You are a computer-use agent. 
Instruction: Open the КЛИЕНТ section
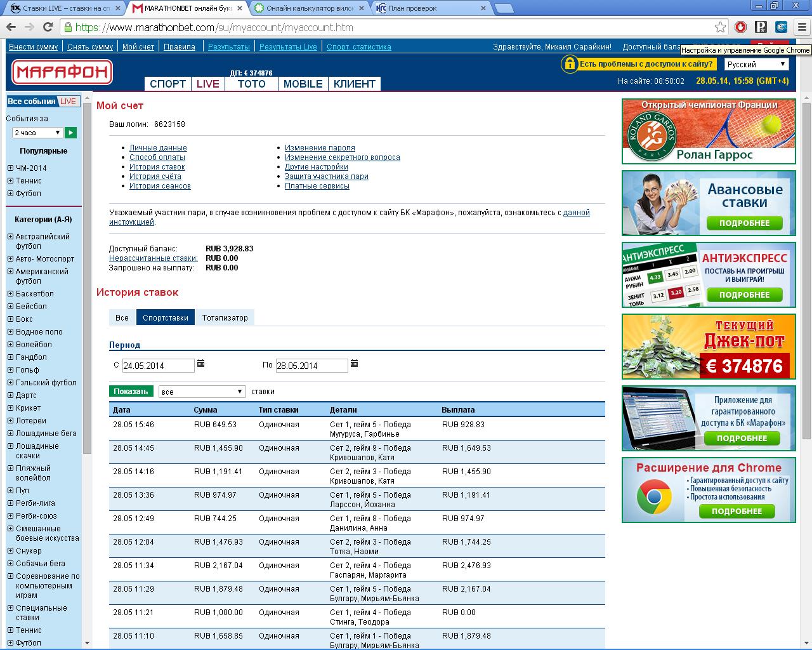point(355,84)
